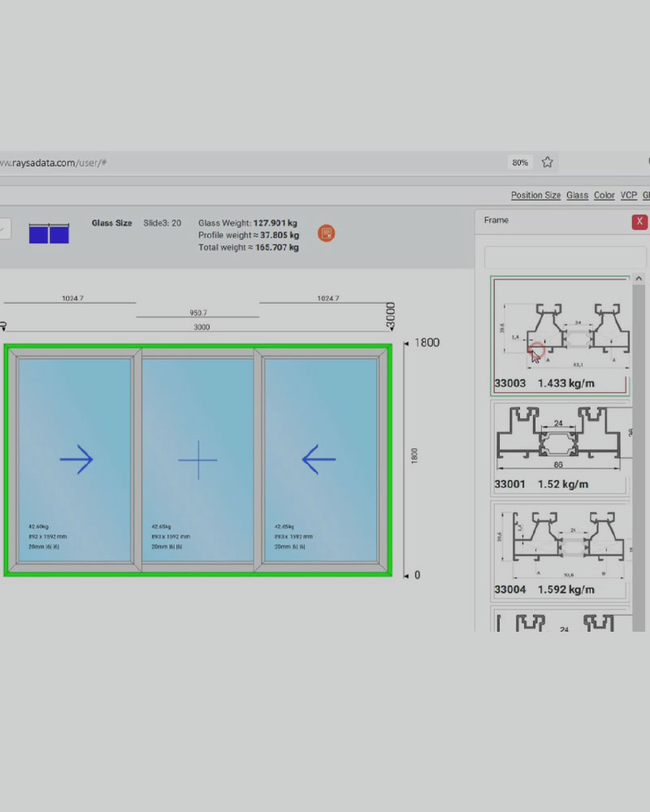Choose frame profile 33001 1.52 kg/m

point(560,448)
